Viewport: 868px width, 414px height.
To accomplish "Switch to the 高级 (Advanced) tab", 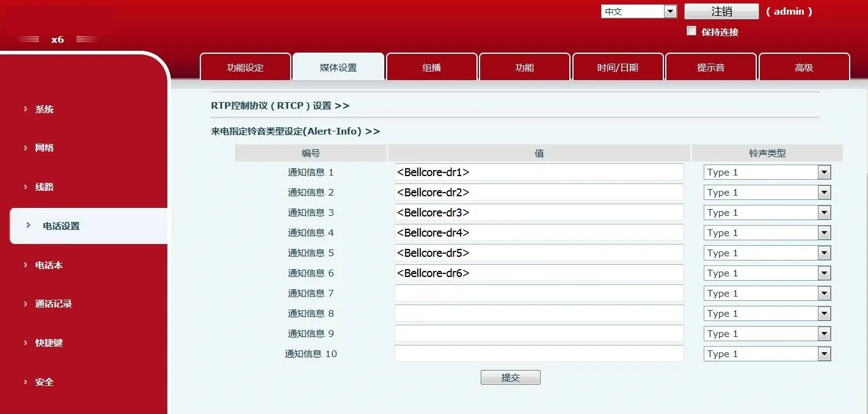I will point(804,67).
